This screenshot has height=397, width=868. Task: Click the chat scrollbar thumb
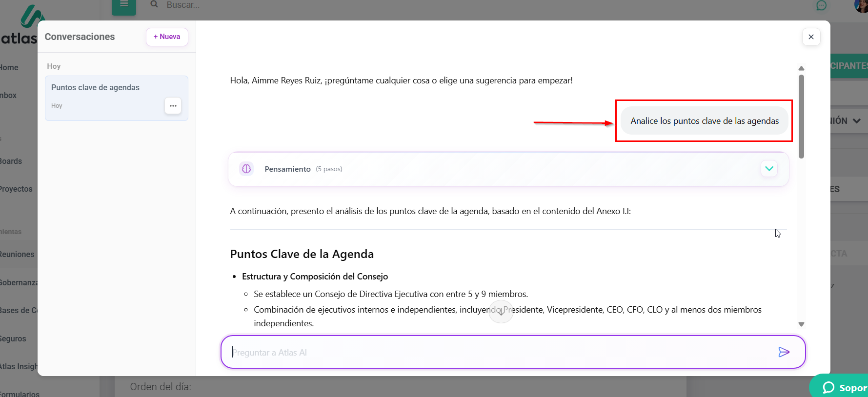[x=801, y=116]
